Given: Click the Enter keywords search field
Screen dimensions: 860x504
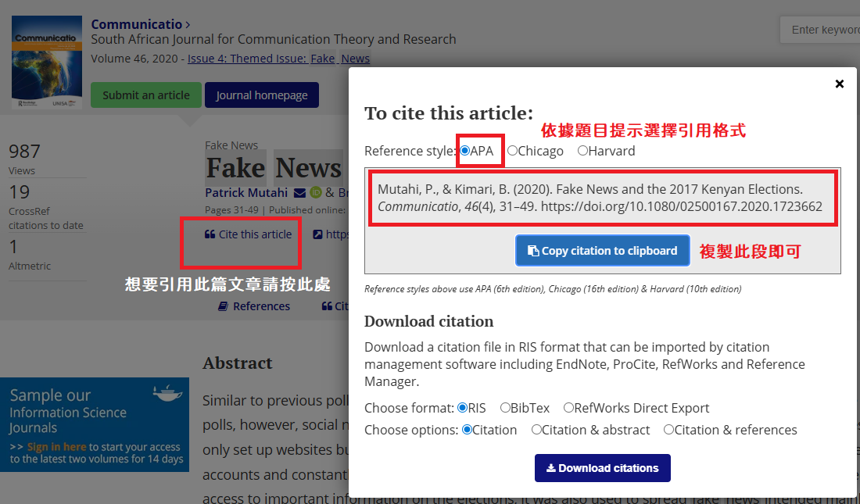Looking at the screenshot, I should point(821,30).
